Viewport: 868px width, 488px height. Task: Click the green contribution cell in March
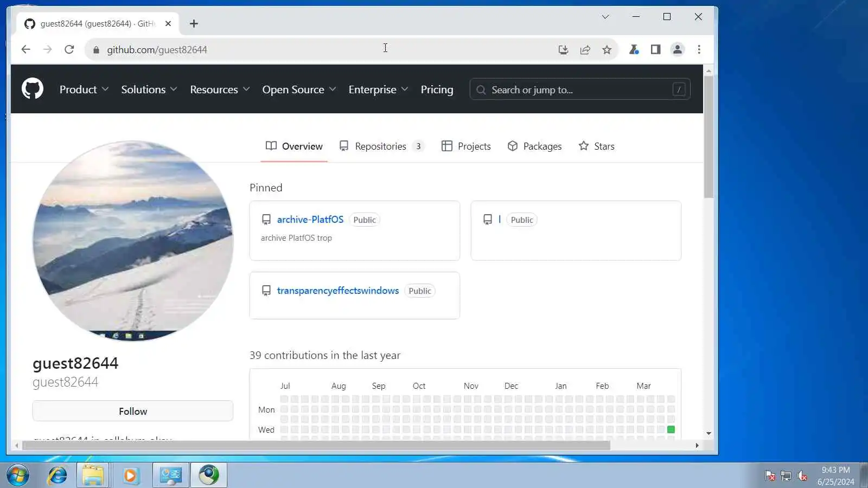tap(671, 429)
